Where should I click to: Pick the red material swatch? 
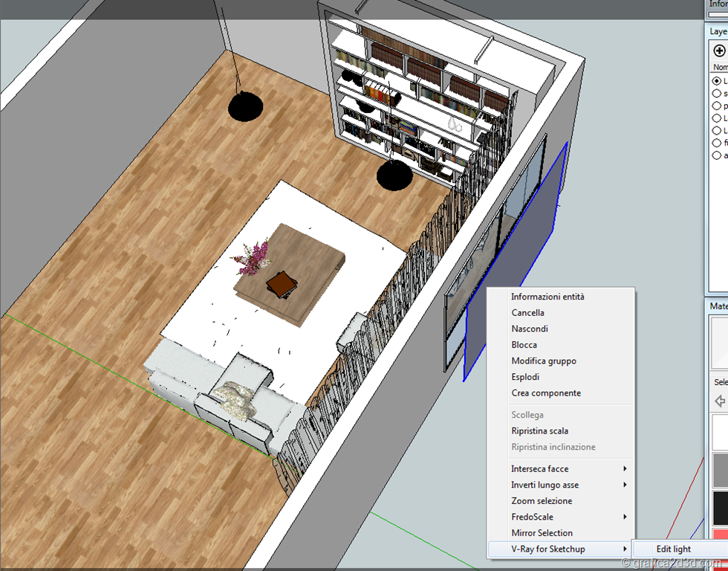[x=720, y=535]
